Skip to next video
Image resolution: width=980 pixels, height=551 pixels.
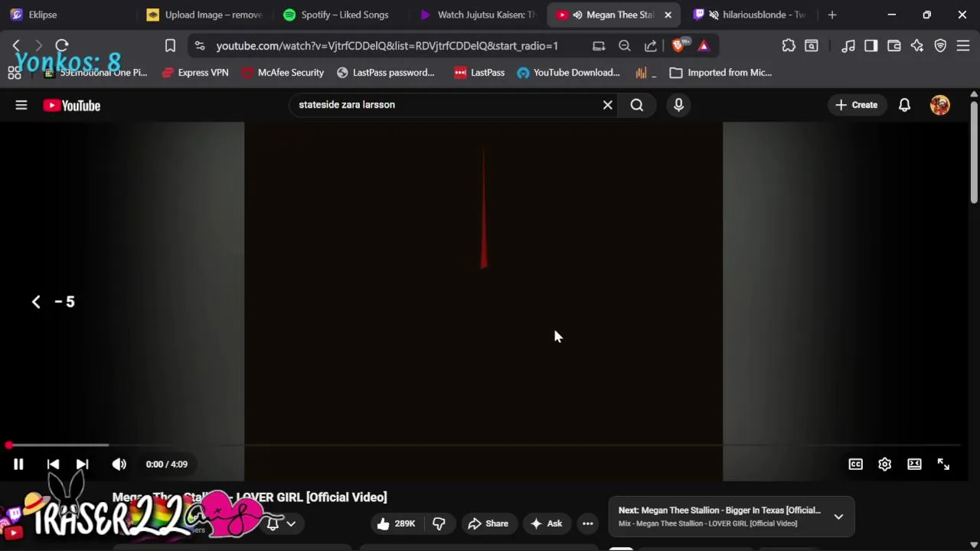coord(83,464)
